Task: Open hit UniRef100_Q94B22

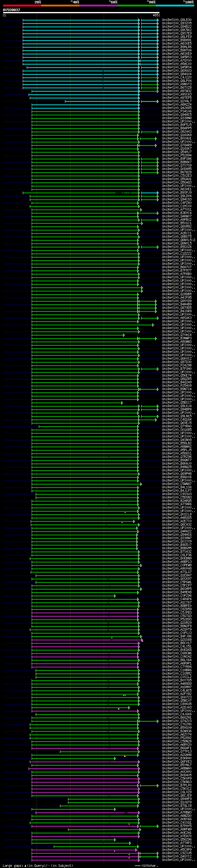Action: pos(177,26)
